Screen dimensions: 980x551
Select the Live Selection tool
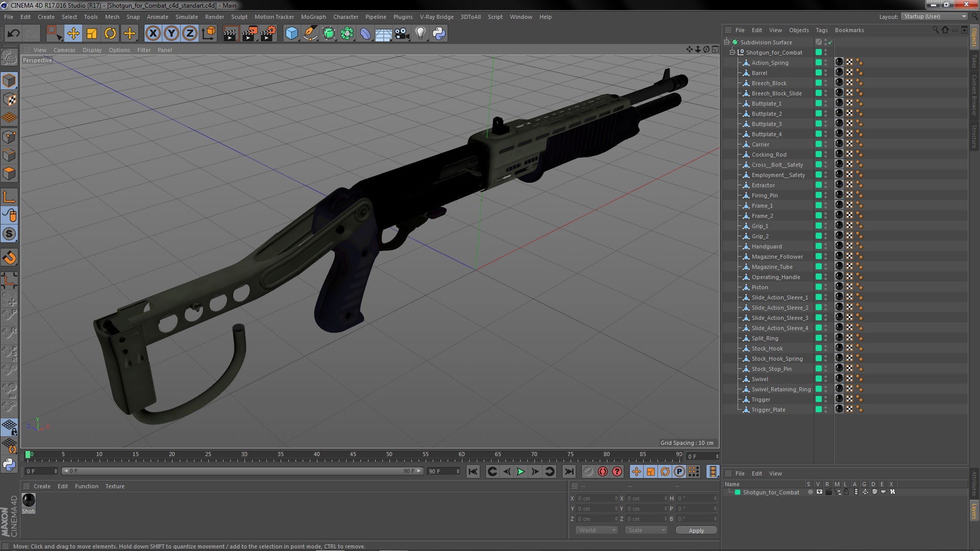(54, 34)
